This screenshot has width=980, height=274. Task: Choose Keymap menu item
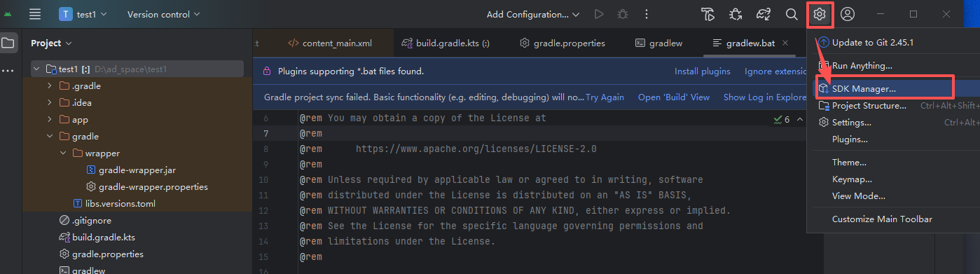click(x=852, y=179)
